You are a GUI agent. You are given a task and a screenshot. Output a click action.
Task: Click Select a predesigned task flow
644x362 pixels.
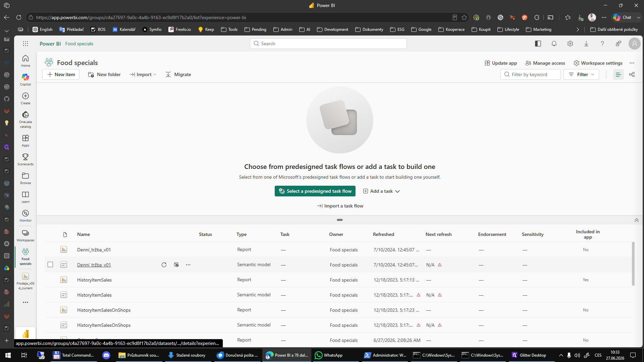click(x=315, y=191)
